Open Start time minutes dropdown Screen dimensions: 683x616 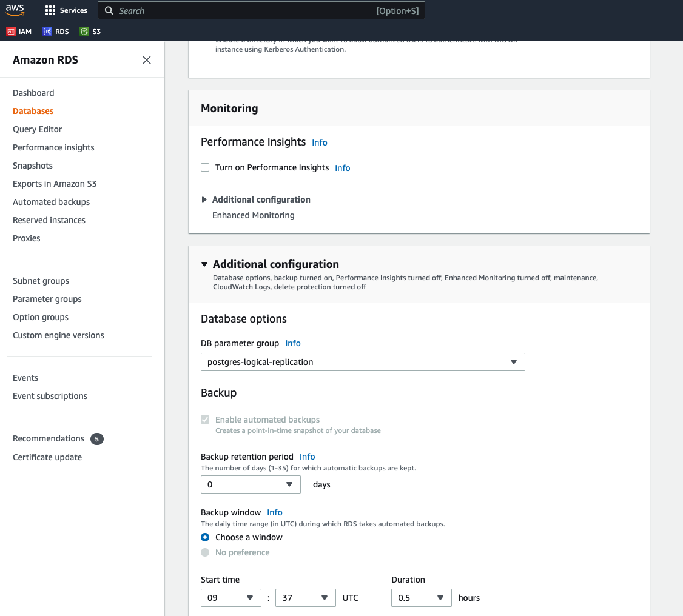[306, 598]
